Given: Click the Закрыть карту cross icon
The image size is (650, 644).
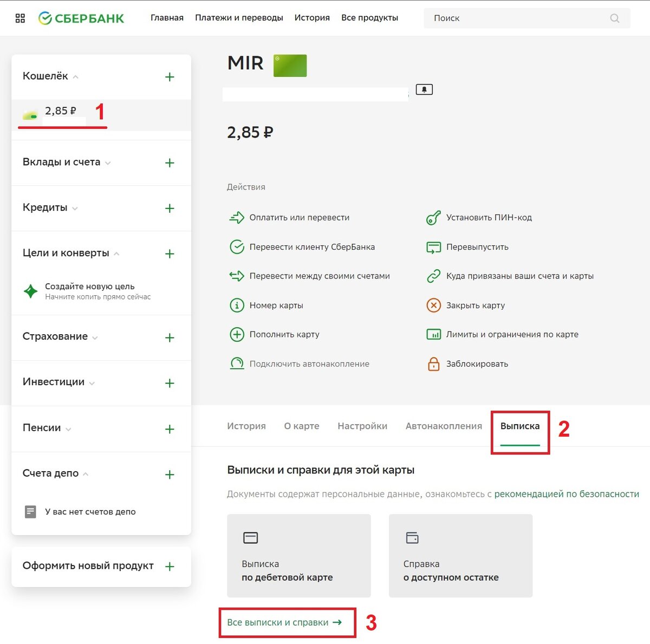Looking at the screenshot, I should (x=433, y=305).
